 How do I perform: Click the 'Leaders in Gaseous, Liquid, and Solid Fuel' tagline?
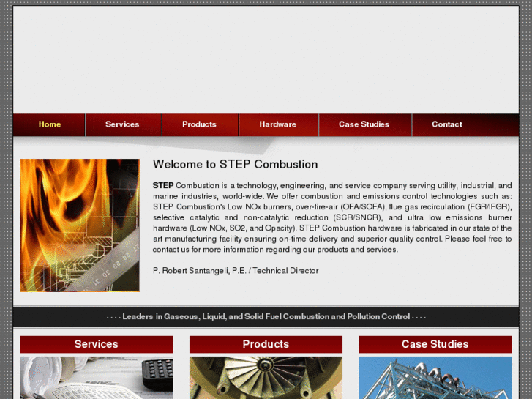click(266, 316)
